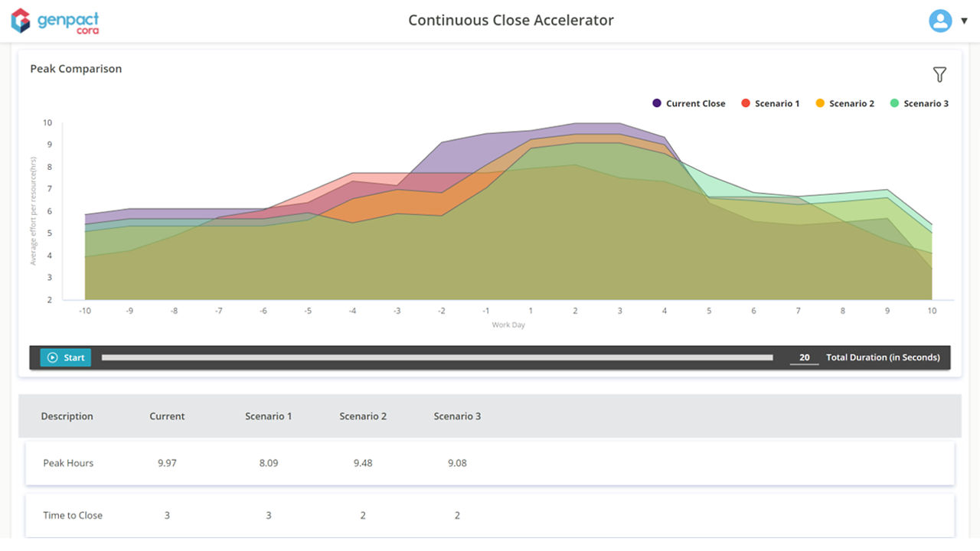Open the chart filter funnel icon
This screenshot has width=980, height=551.
(x=939, y=74)
